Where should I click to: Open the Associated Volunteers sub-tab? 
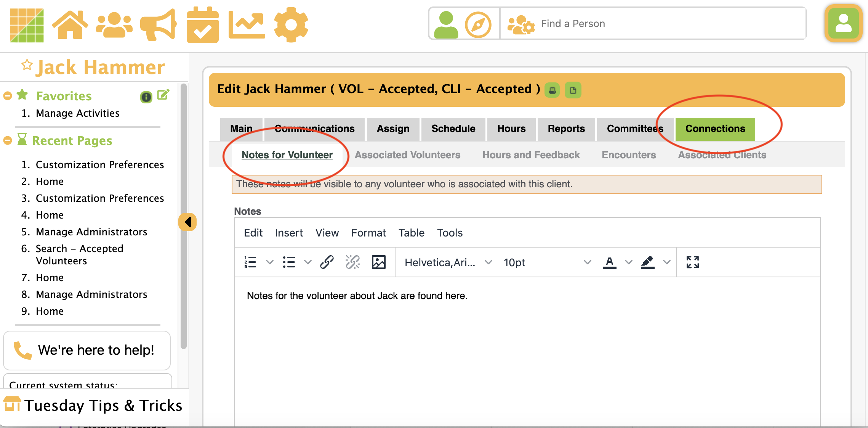pos(407,155)
